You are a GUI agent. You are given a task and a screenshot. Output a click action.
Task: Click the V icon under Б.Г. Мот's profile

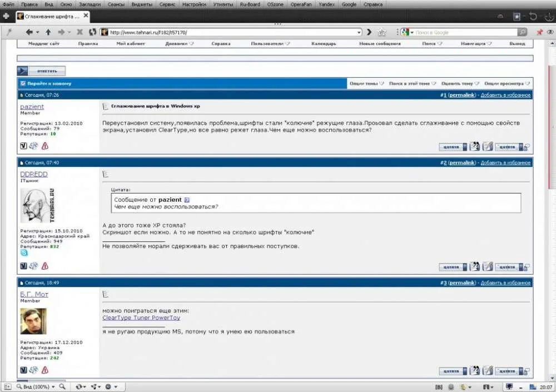coord(23,370)
